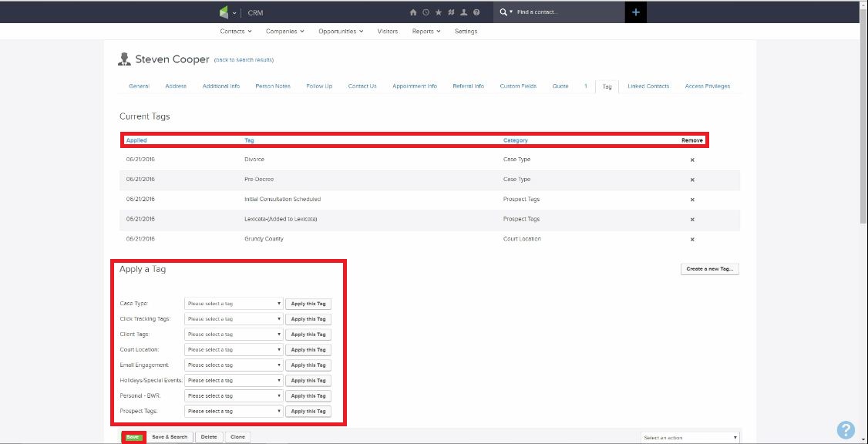
Task: Click the Delete button
Action: click(x=209, y=437)
